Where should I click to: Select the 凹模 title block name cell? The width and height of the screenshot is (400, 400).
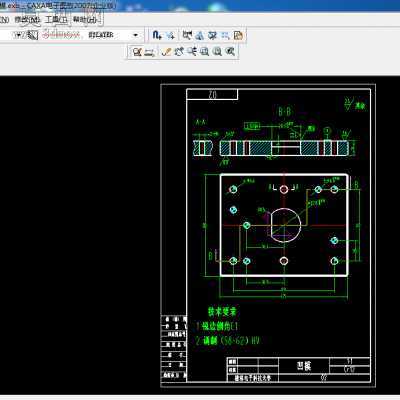pos(304,366)
